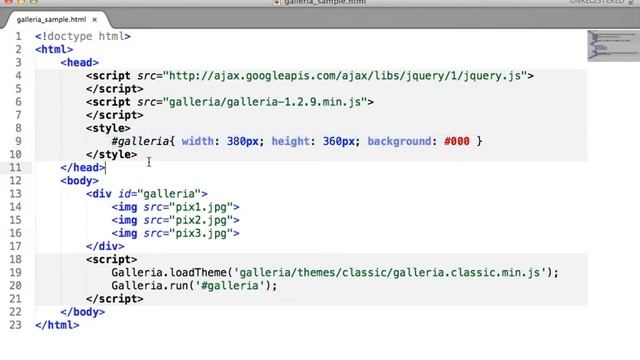
Task: Click the closing </body> tag
Action: [83, 312]
